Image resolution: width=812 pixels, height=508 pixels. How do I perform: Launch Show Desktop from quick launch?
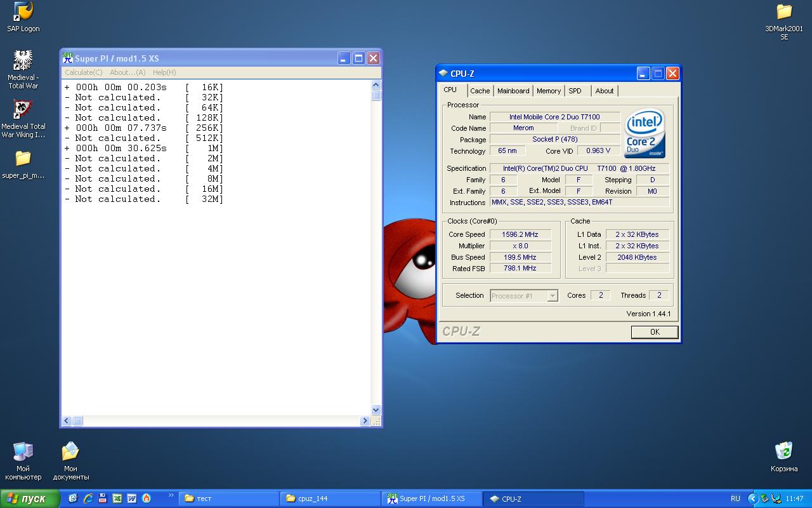73,498
